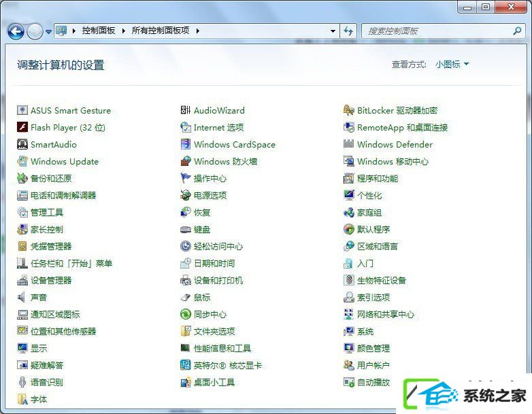Open the 任务栏和「开始」菜单 link
This screenshot has width=532, height=414.
click(71, 264)
